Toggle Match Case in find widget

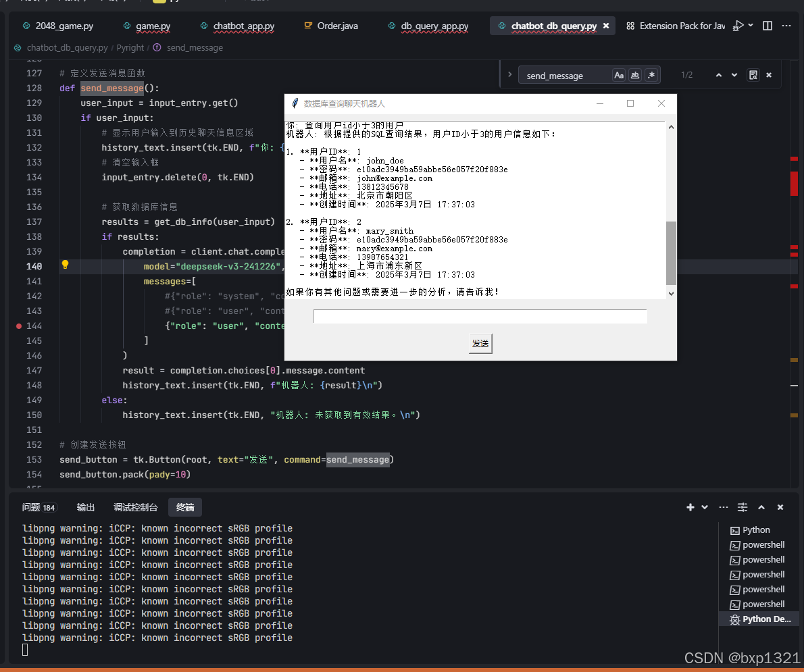[619, 76]
